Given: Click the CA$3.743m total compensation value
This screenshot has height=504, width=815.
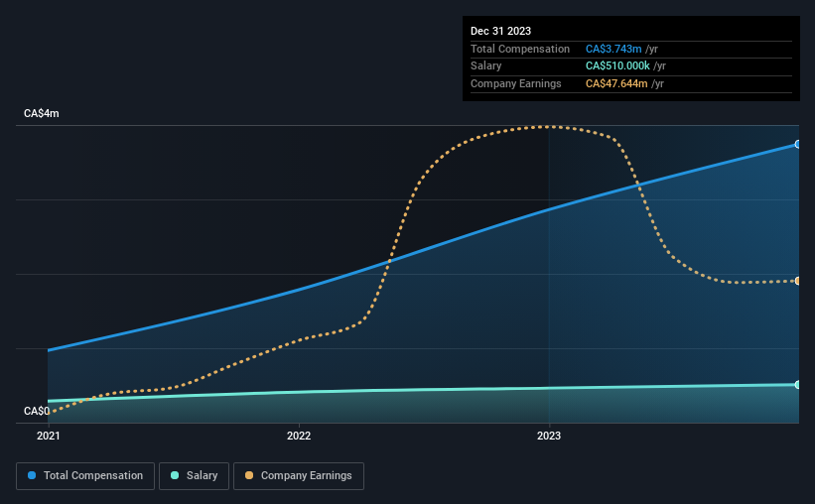Looking at the screenshot, I should (x=613, y=49).
